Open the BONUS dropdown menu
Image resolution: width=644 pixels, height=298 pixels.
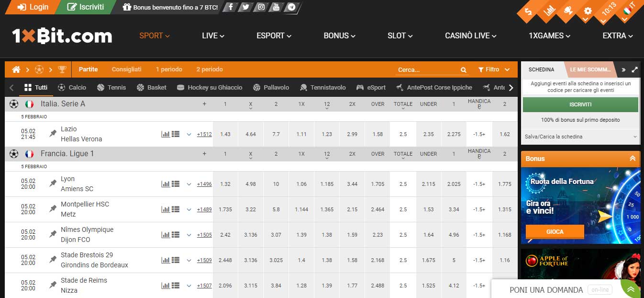[x=339, y=35]
